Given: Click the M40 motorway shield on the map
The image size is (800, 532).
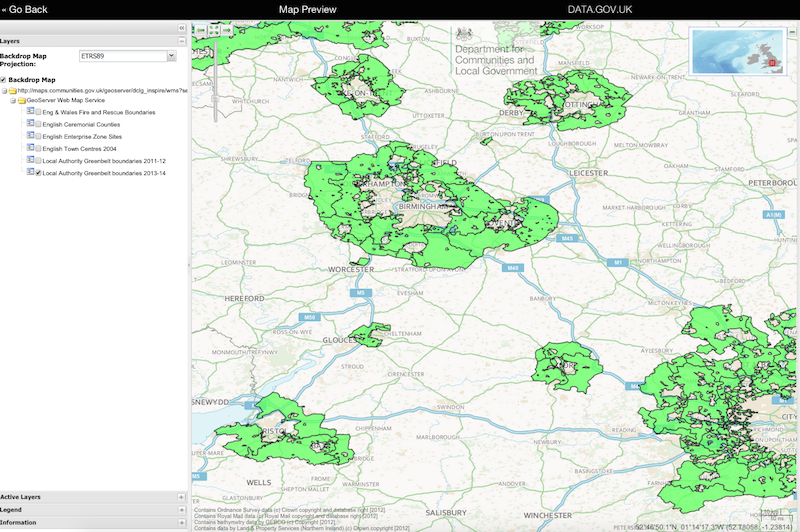Looking at the screenshot, I should pyautogui.click(x=513, y=268).
